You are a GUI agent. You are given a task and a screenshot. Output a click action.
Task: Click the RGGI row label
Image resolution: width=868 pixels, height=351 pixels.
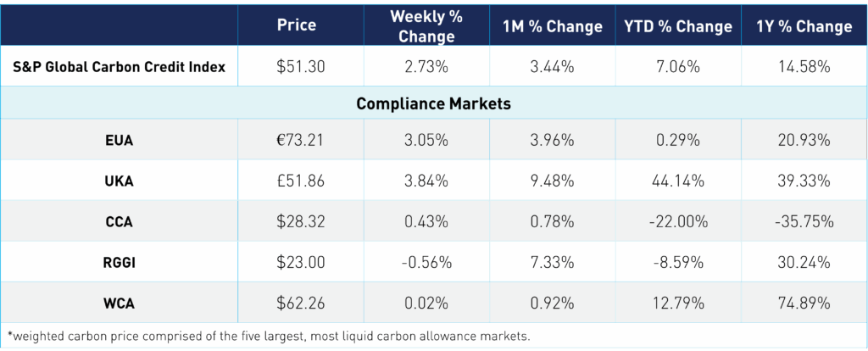[120, 263]
